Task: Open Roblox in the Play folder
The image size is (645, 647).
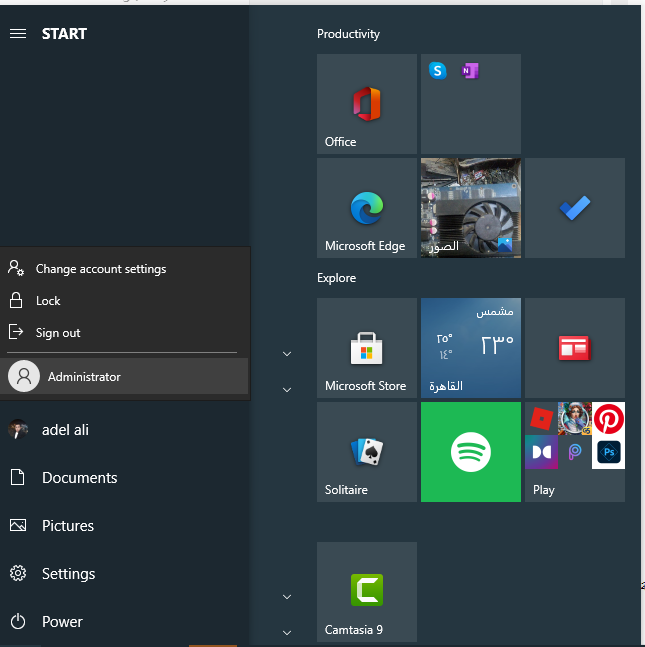Action: pos(541,418)
